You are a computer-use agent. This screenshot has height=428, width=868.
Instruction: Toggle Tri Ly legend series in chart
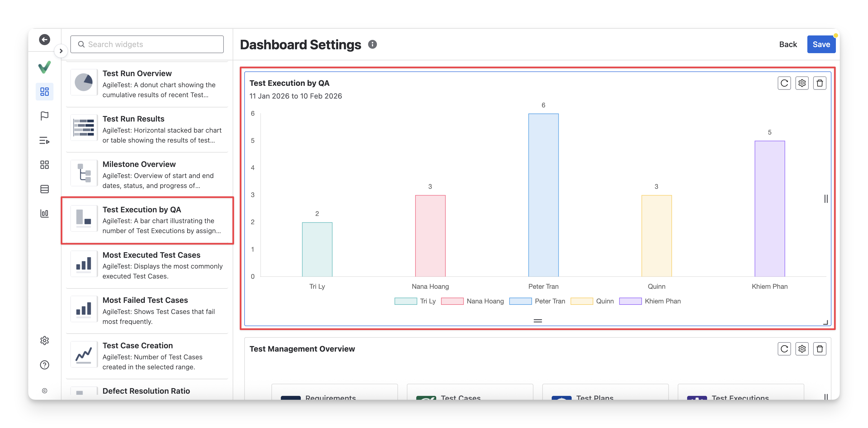click(428, 301)
